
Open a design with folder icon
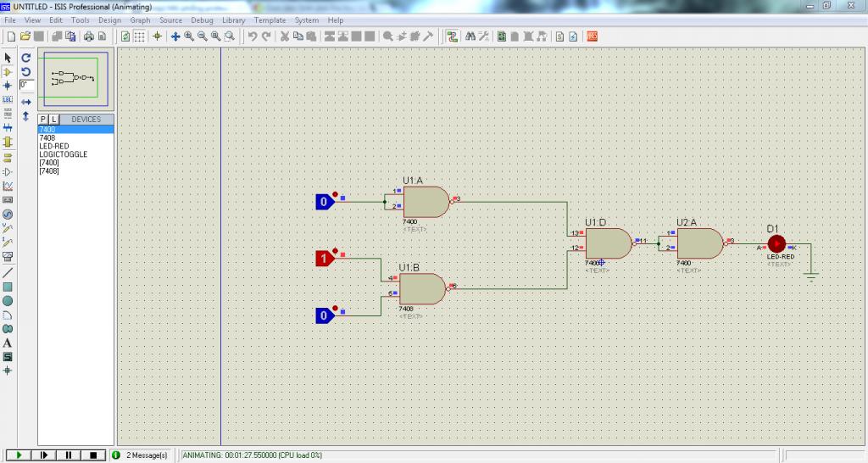pyautogui.click(x=25, y=36)
